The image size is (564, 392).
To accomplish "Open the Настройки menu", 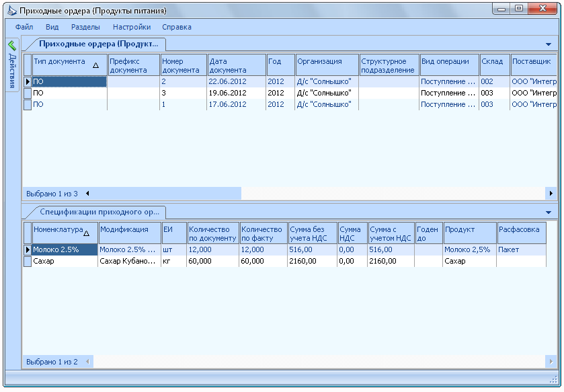I will point(132,27).
